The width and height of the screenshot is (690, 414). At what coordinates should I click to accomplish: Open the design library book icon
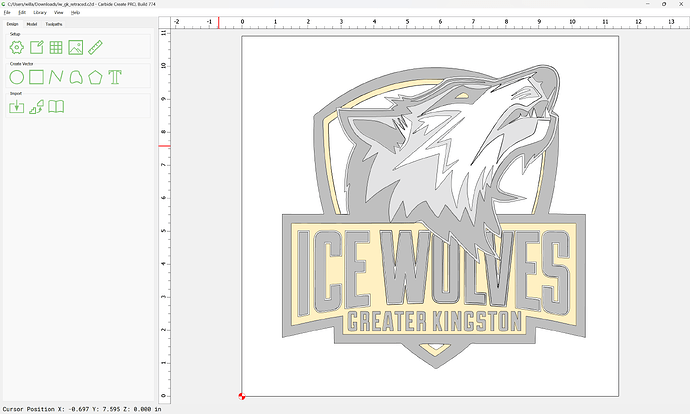pos(56,107)
